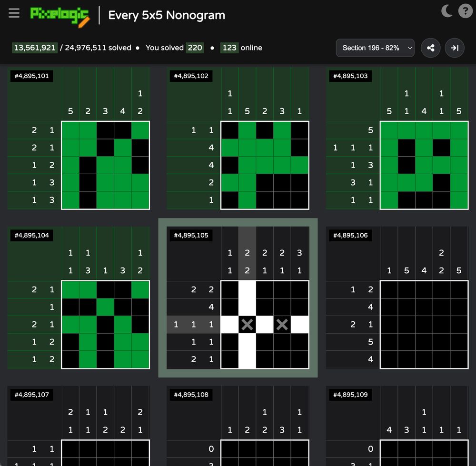The height and width of the screenshot is (466, 476).
Task: Toggle filled last cell of row 1 1 1 in #4,895,105
Action: click(299, 325)
